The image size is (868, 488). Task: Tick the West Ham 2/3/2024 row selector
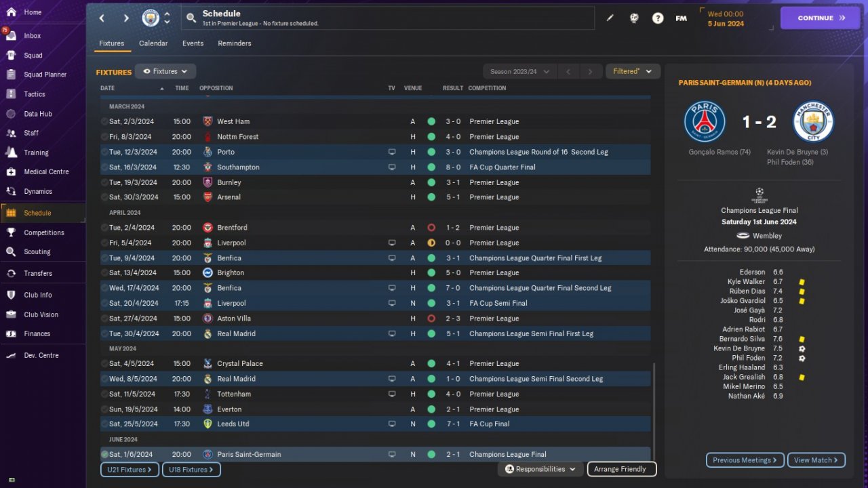pos(104,121)
